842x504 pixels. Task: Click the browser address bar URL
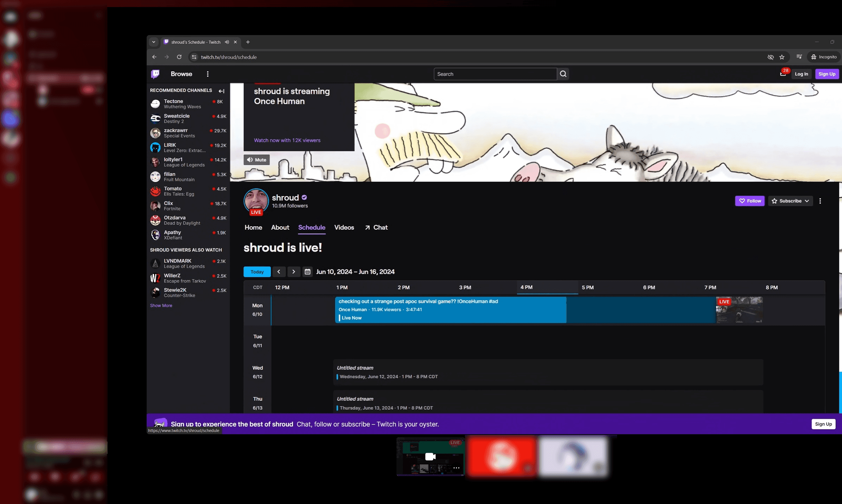[229, 57]
